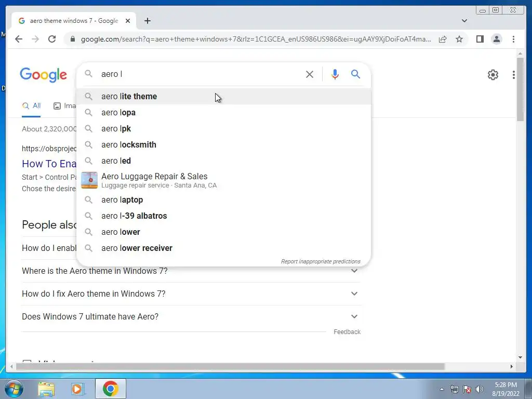532x399 pixels.
Task: Click the horizontal scrollbar thumb
Action: click(x=230, y=366)
